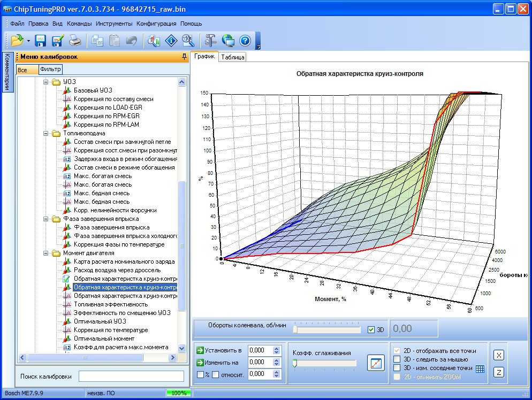The width and height of the screenshot is (532, 400).
Task: Click the globe and monitor toolbar icon
Action: click(x=228, y=41)
